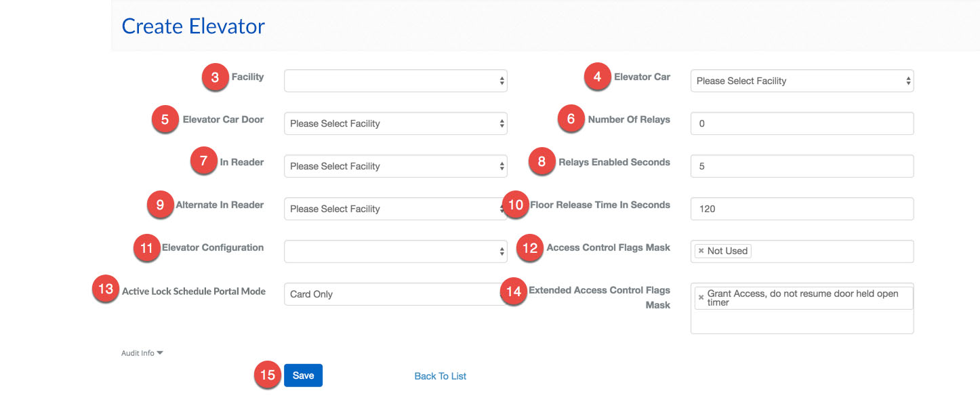Click the Save button
Screen dimensions: 980x404
click(x=303, y=376)
